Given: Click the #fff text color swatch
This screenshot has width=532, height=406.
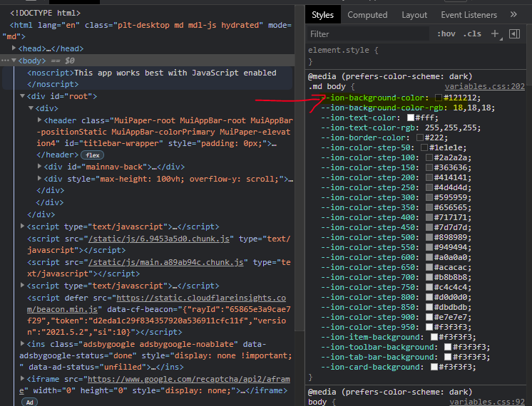Looking at the screenshot, I should point(411,118).
